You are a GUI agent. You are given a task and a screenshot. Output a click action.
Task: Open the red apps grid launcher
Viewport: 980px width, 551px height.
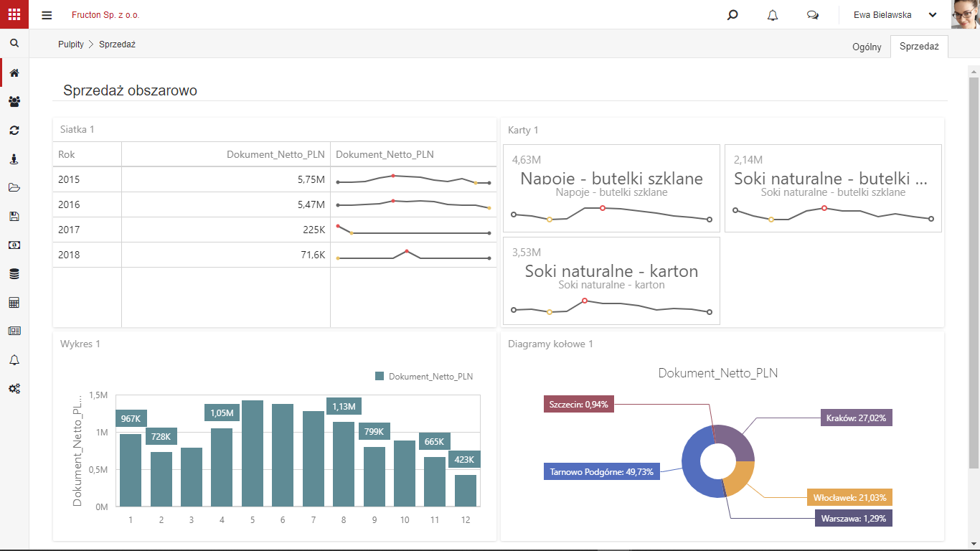tap(14, 14)
